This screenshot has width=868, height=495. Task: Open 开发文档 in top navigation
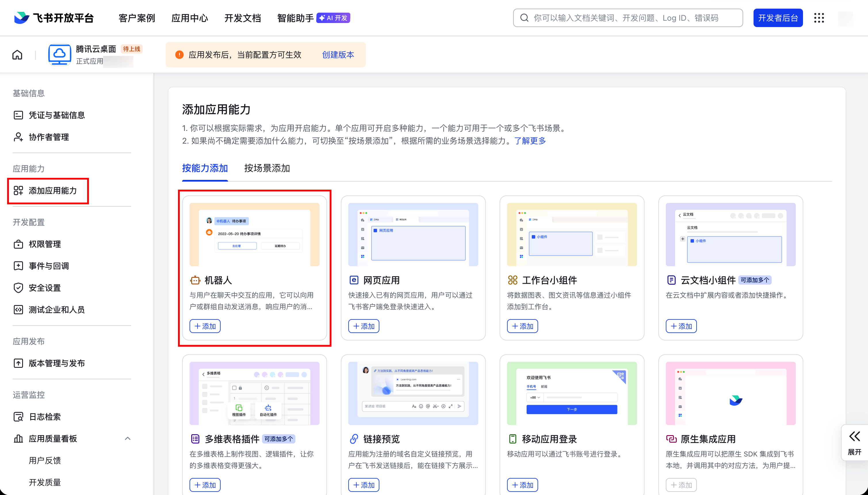pyautogui.click(x=242, y=18)
